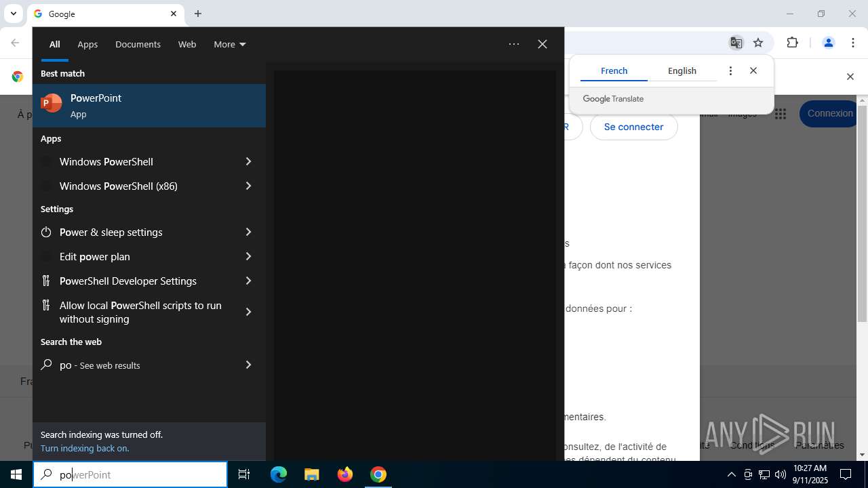Open the Chrome three-dot menu
The height and width of the screenshot is (488, 868).
(852, 43)
